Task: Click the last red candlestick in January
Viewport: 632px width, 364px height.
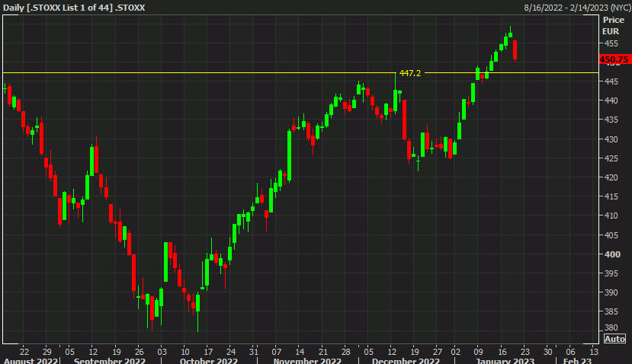Action: pyautogui.click(x=515, y=50)
